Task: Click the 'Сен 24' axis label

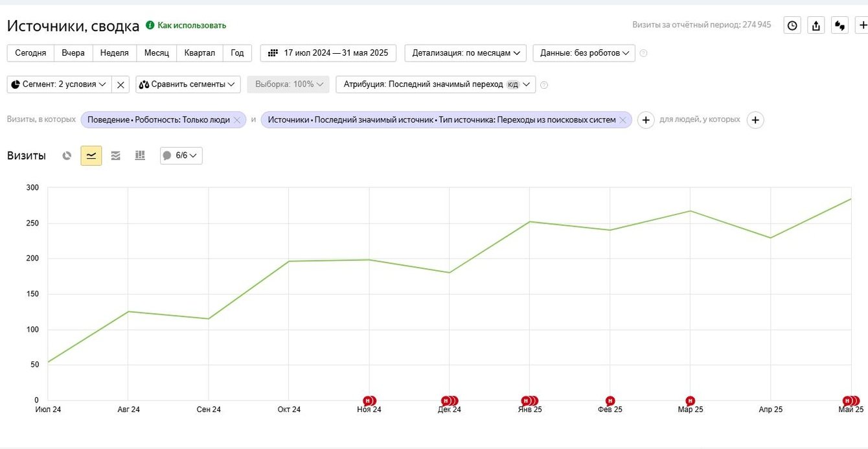Action: pos(209,409)
